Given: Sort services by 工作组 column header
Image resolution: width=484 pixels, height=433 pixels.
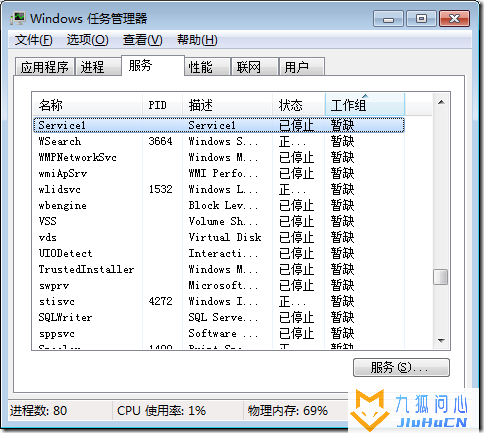Looking at the screenshot, I should [365, 105].
